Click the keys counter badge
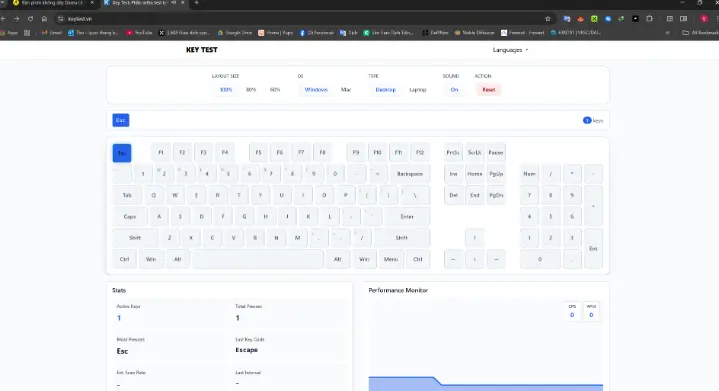 (587, 121)
